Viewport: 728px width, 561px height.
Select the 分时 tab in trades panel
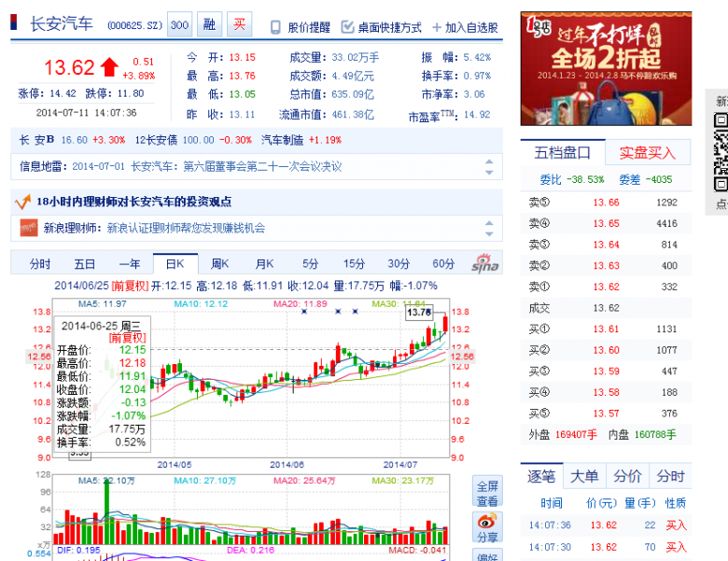tap(670, 476)
